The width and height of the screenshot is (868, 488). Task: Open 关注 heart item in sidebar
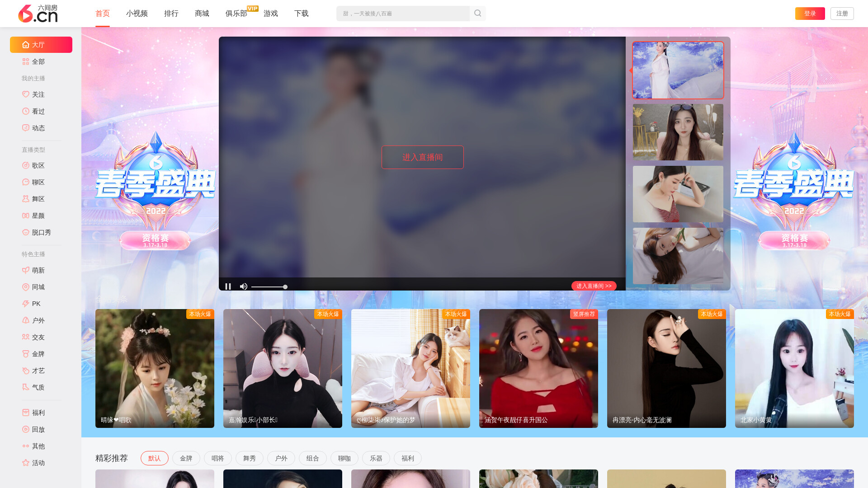[x=41, y=94]
